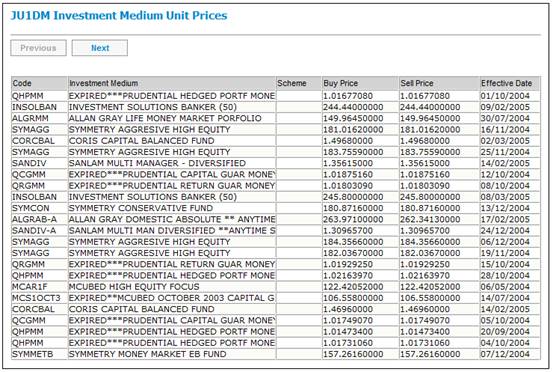Viewport: 553px width, 372px height.
Task: Click the Next button
Action: coord(100,48)
